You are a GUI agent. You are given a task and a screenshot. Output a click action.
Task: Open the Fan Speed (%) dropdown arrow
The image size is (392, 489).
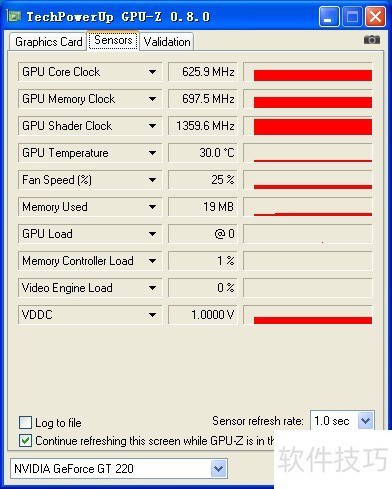pos(152,180)
